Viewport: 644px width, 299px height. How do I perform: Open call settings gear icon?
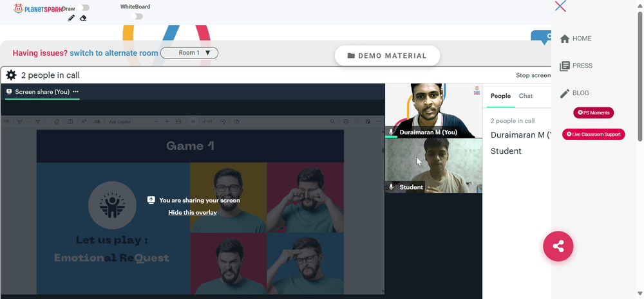11,75
